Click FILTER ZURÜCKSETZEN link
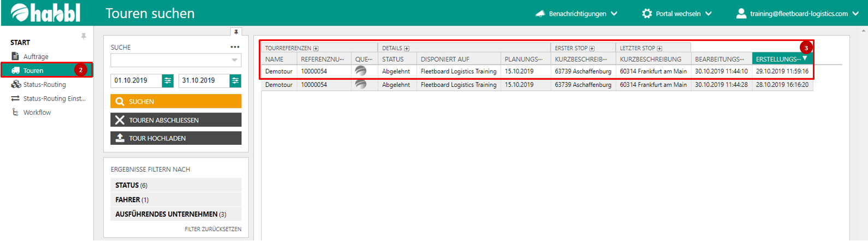Viewport: 868px width, 241px height. 213,229
